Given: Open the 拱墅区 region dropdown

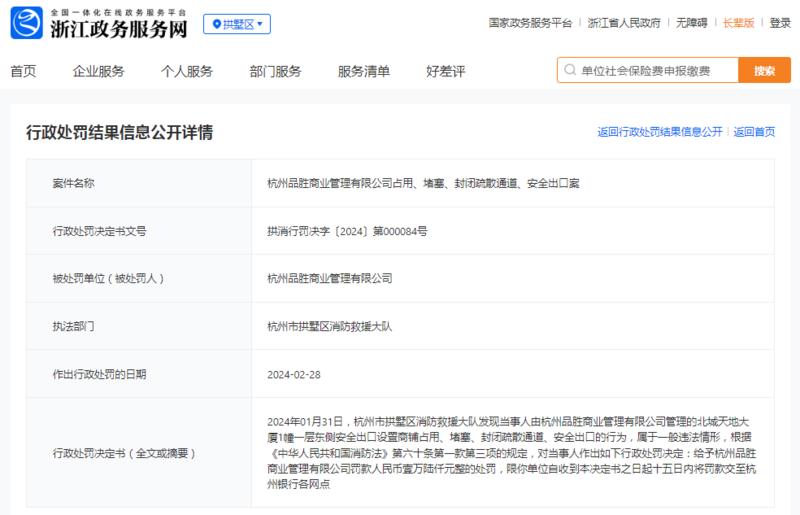Looking at the screenshot, I should click(x=237, y=24).
